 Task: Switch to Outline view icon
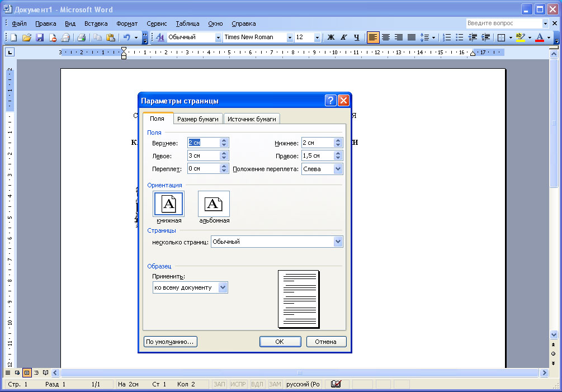click(x=36, y=372)
